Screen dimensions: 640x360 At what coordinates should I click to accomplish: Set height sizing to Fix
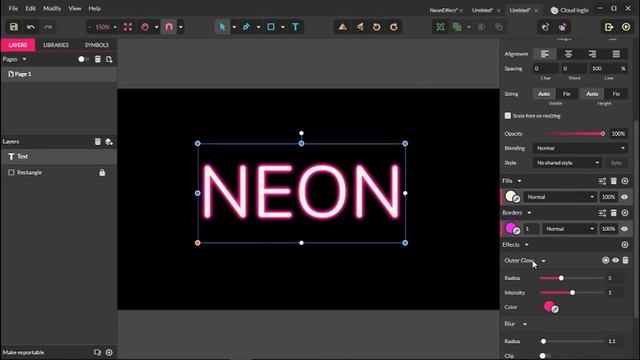(x=616, y=94)
